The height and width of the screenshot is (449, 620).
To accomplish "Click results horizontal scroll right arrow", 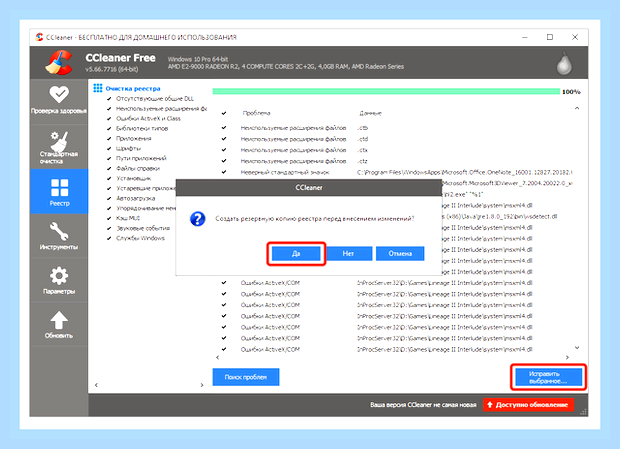I will tap(567, 357).
